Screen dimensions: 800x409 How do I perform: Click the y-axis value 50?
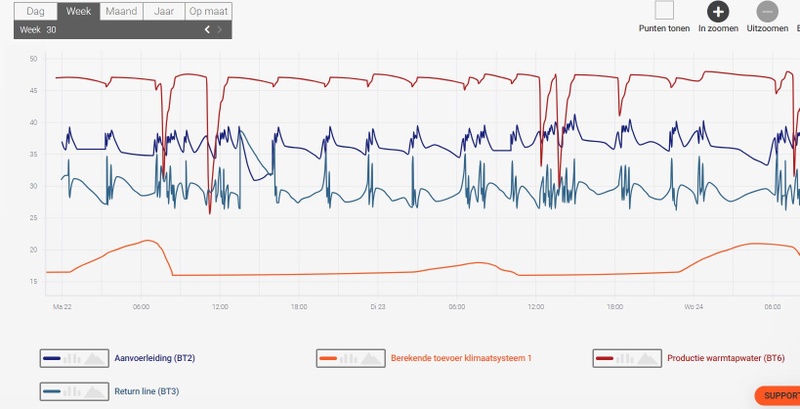(x=34, y=59)
